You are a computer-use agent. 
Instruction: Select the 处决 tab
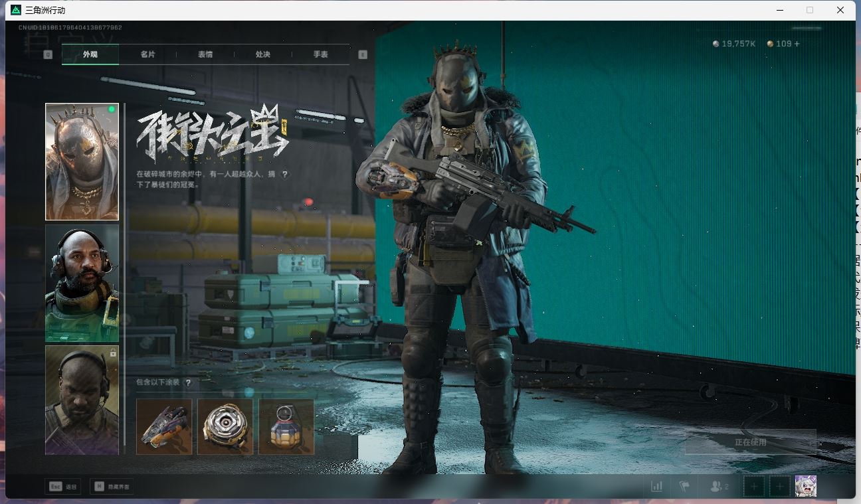pos(263,54)
